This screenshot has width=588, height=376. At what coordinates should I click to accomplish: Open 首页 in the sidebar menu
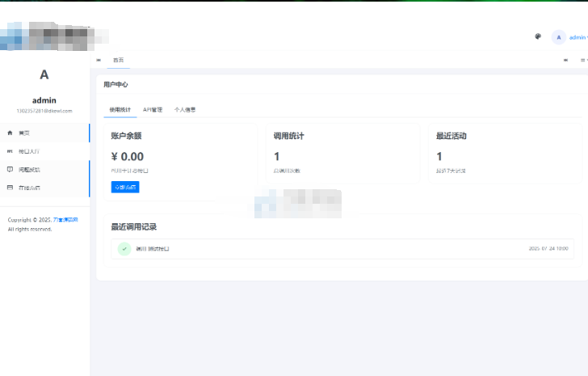coord(44,133)
